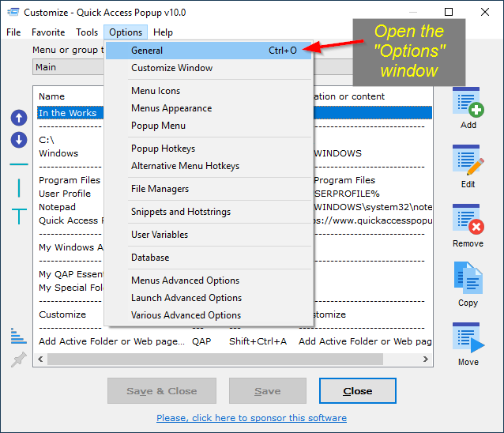The width and height of the screenshot is (504, 433).
Task: Open Alternative Menu Hotkeys options
Action: click(209, 166)
